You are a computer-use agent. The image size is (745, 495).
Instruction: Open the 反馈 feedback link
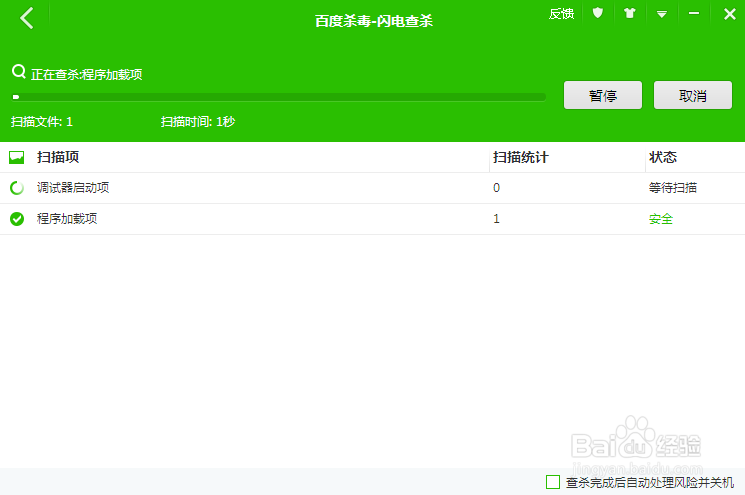tap(561, 14)
